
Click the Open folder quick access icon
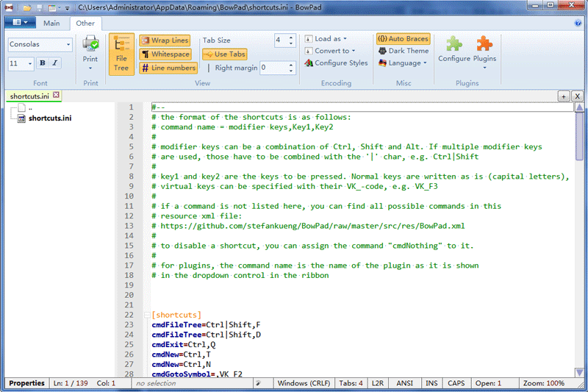click(x=26, y=7)
